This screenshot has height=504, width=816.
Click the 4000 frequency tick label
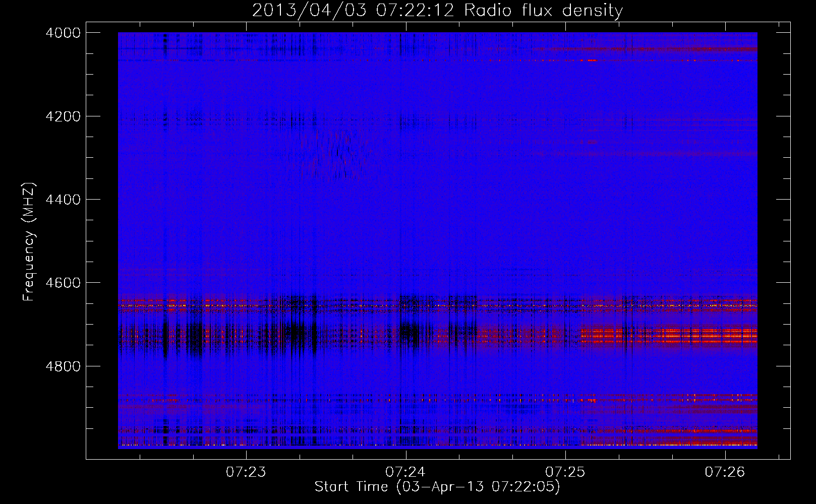(63, 33)
